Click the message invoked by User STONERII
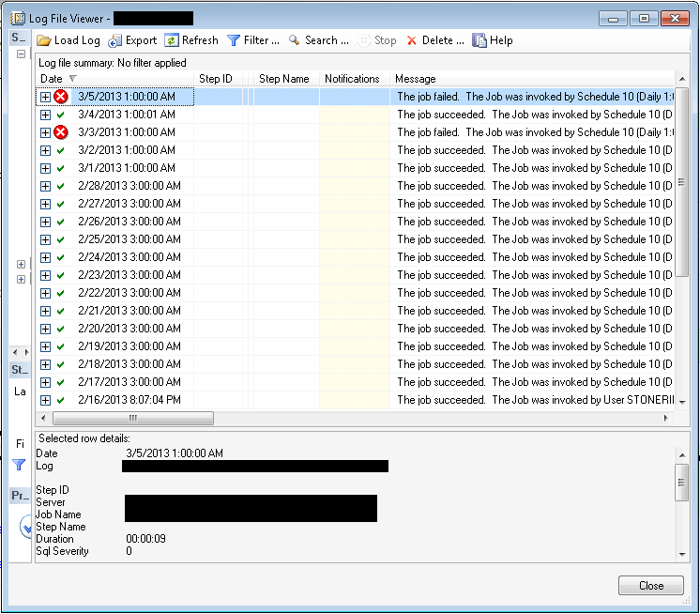700x614 pixels. tap(535, 400)
